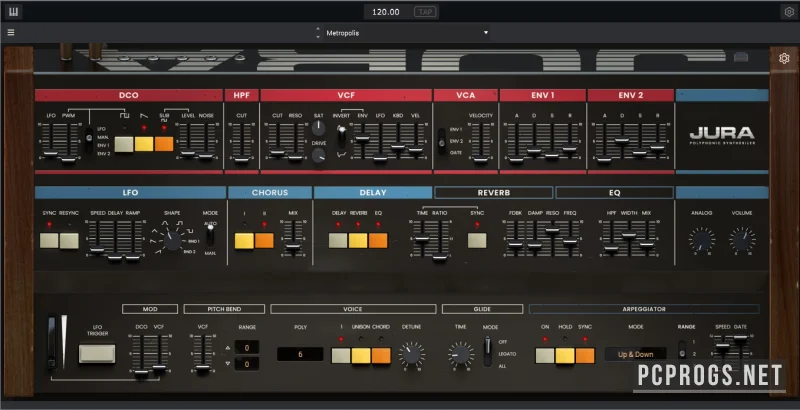Click the Volume knob
800x410 pixels.
[742, 240]
